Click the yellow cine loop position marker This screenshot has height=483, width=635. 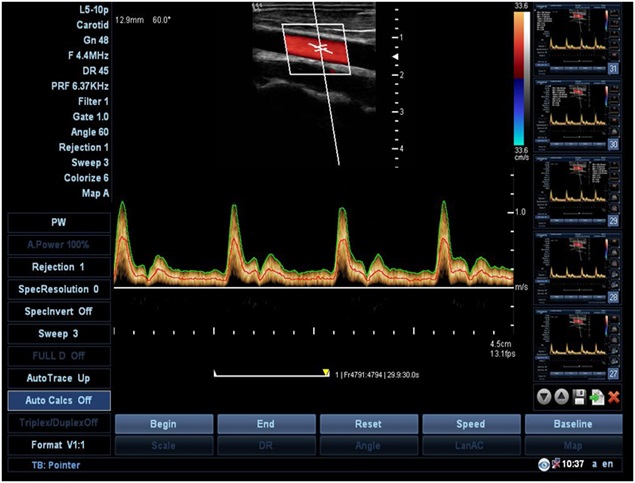click(x=326, y=372)
